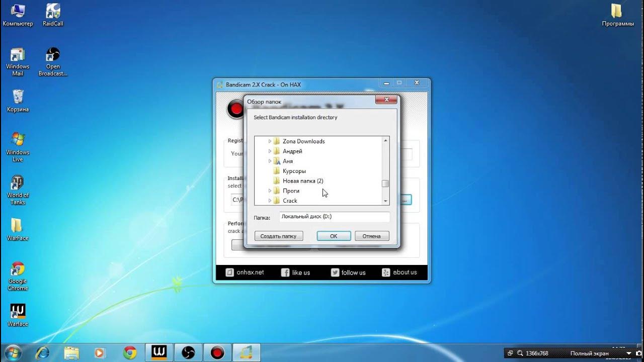Open Internet Explorer from the taskbar
This screenshot has height=362, width=644.
coord(43,353)
